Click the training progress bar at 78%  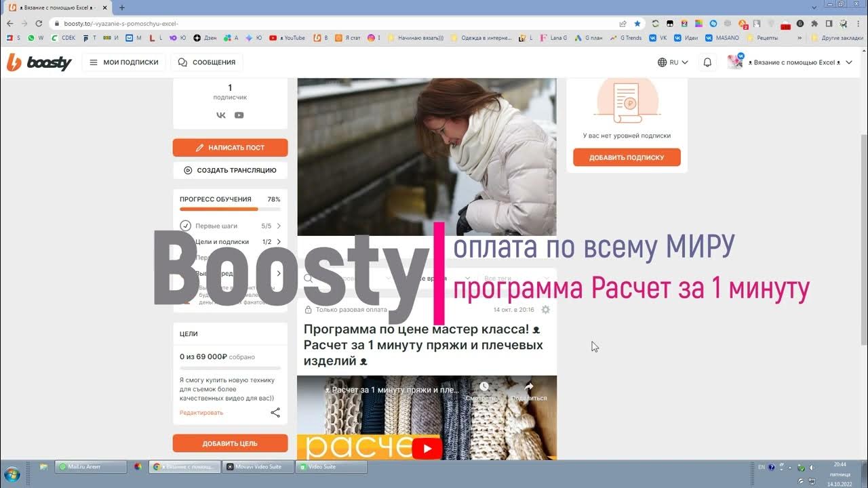click(x=230, y=209)
